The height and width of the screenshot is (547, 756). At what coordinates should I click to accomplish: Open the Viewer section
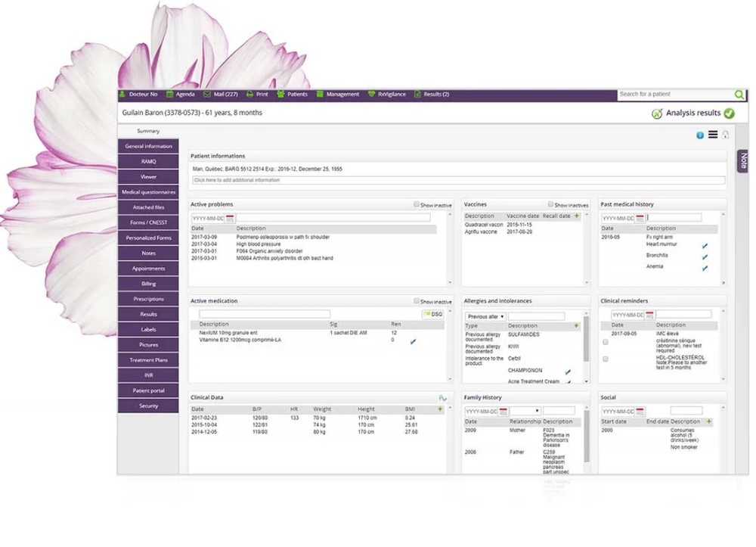coord(148,177)
